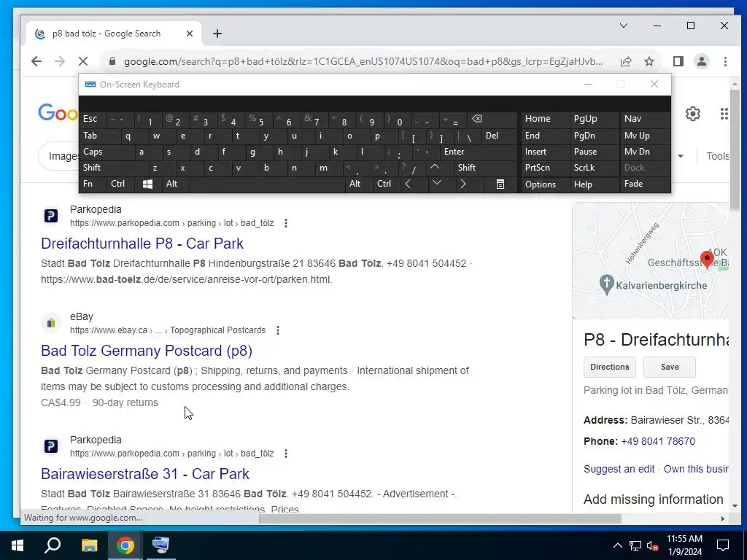
Task: Show hidden system tray icons
Action: 617,545
